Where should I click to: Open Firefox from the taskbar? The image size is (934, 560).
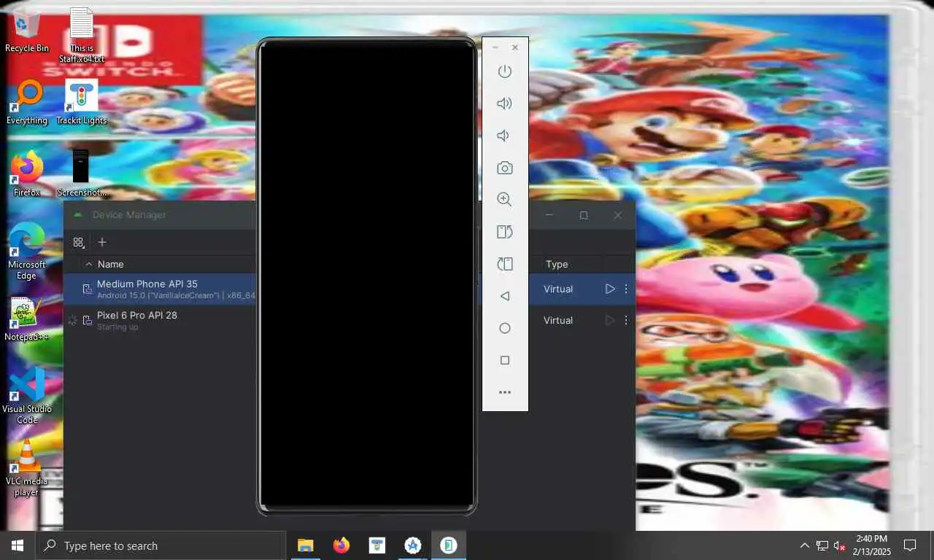(341, 545)
